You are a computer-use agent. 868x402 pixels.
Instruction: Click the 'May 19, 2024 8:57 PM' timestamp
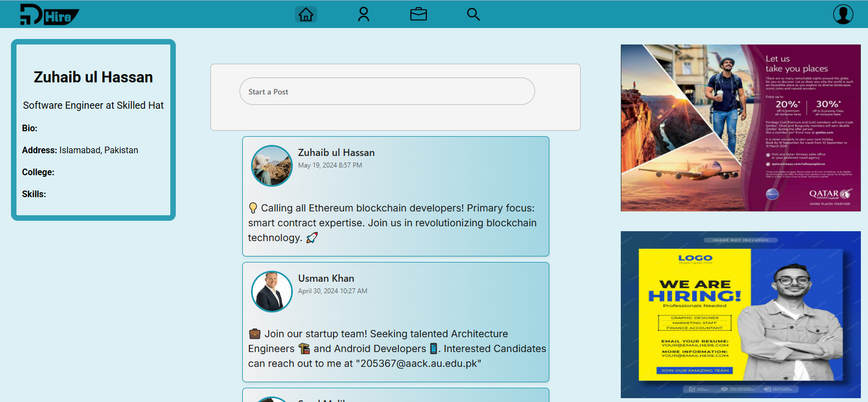click(330, 165)
